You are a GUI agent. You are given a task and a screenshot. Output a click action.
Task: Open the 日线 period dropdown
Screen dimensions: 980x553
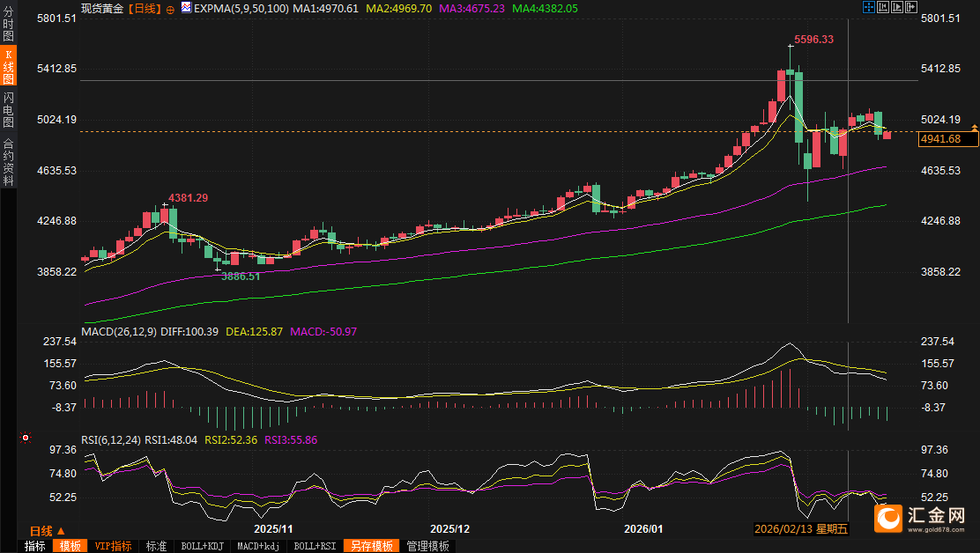48,531
